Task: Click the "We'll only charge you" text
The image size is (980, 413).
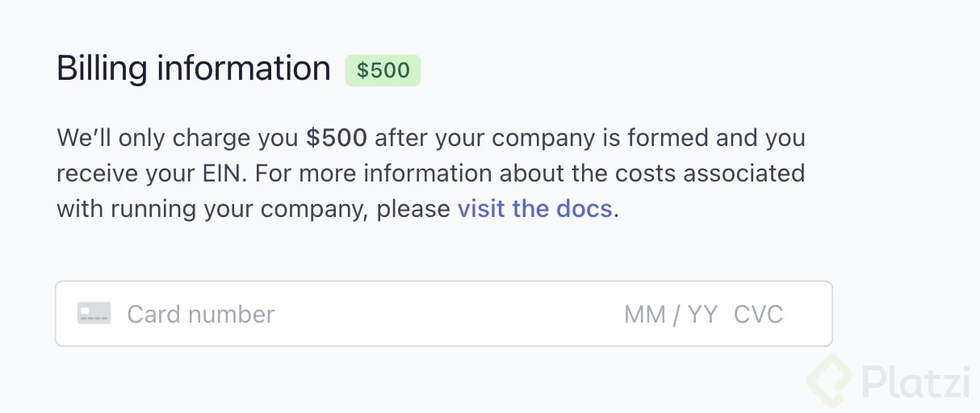Action: [178, 138]
